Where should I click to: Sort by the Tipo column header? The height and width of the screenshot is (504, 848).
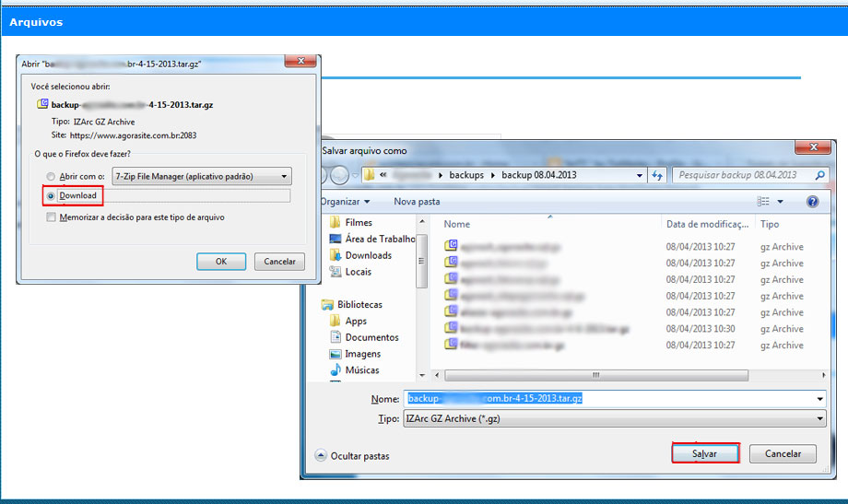click(x=770, y=224)
